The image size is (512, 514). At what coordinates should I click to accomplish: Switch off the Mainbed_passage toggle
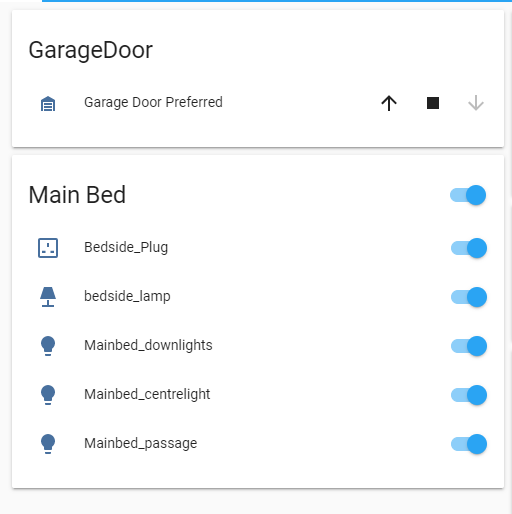(469, 444)
